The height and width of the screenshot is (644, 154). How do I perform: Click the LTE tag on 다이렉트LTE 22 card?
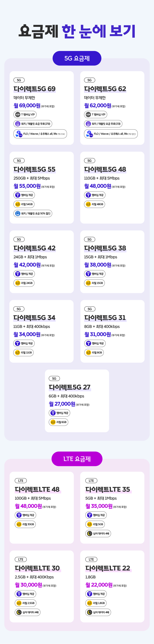[91, 559]
